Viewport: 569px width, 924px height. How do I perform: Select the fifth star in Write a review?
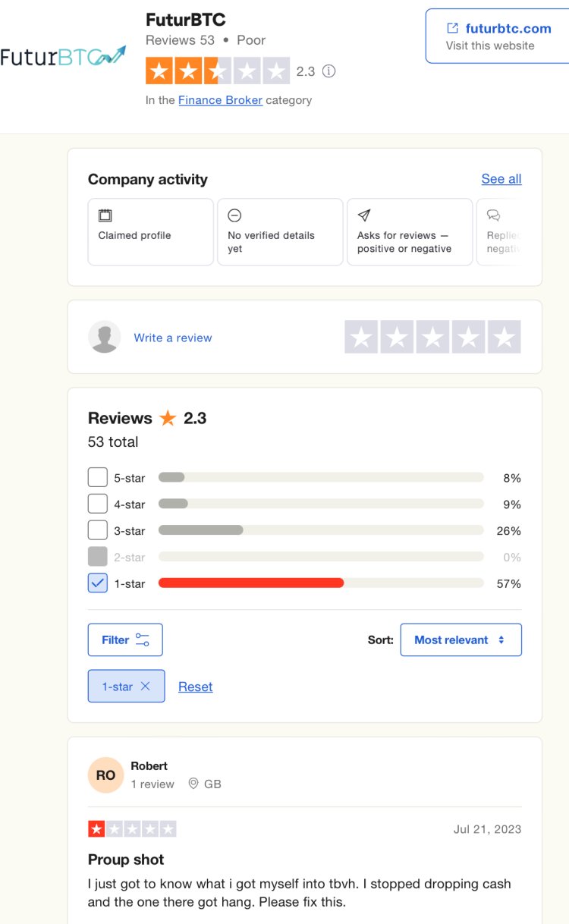[504, 337]
